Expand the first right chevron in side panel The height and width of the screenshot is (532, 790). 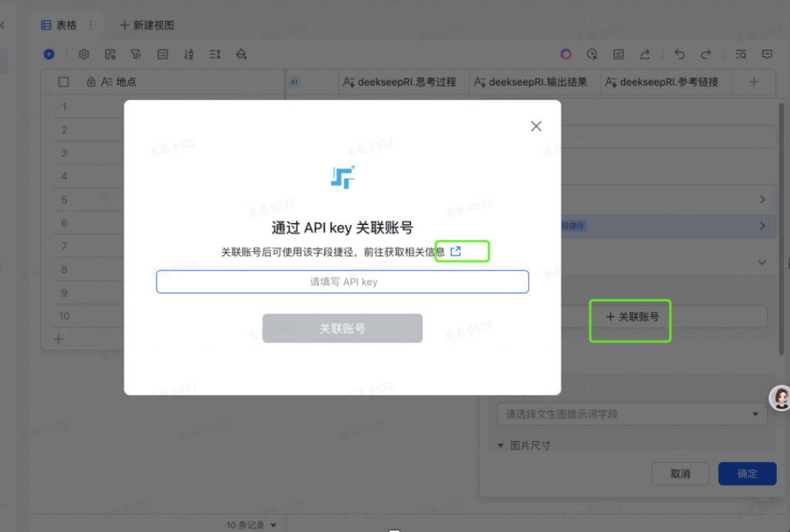(762, 200)
